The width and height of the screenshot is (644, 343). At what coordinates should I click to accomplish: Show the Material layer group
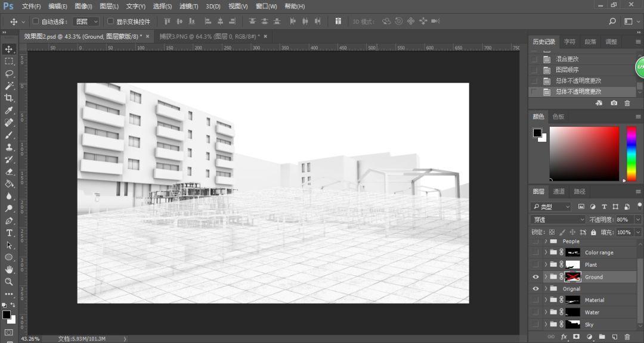tap(535, 300)
